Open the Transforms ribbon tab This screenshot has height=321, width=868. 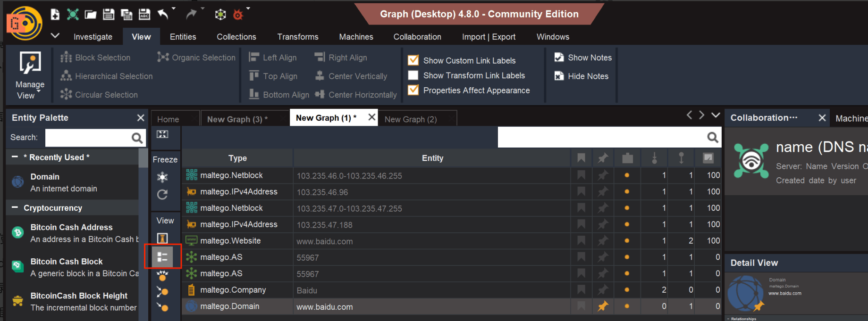pyautogui.click(x=297, y=37)
